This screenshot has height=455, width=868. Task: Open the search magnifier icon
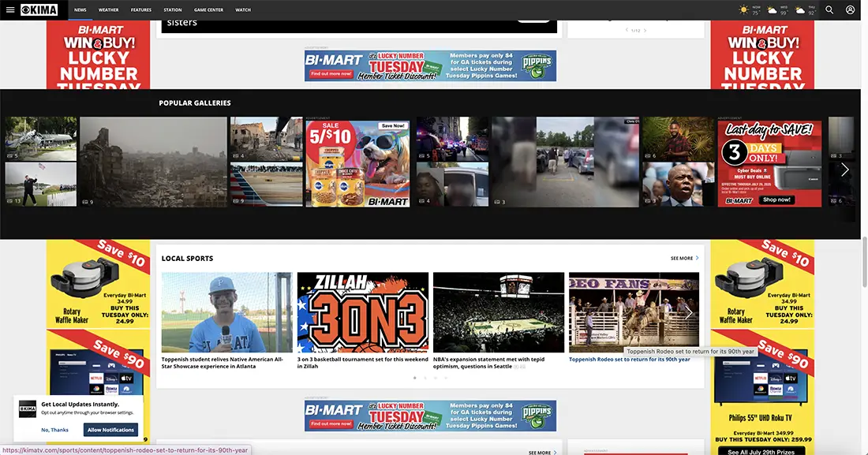829,10
